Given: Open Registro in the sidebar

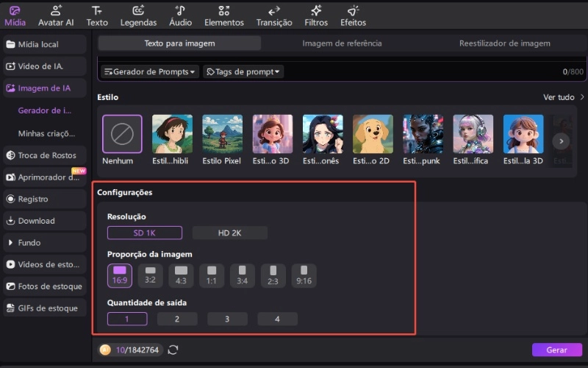Looking at the screenshot, I should pyautogui.click(x=45, y=199).
